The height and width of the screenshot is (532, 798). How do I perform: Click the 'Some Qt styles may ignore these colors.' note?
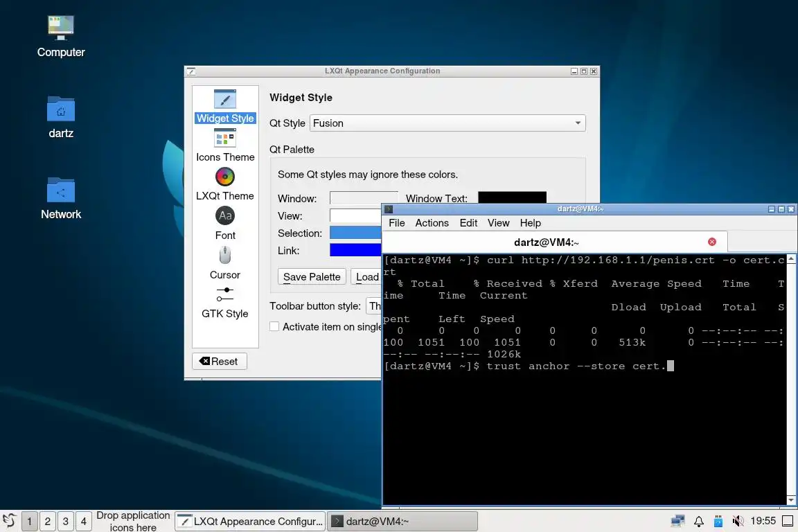[367, 175]
